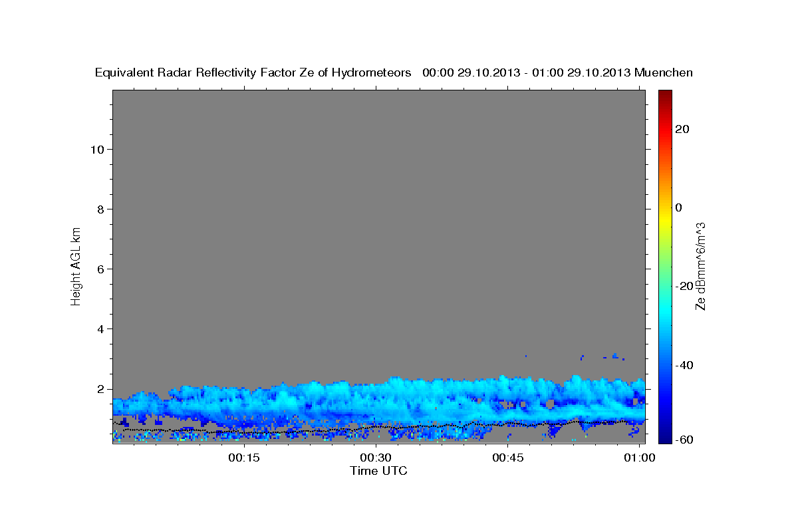The height and width of the screenshot is (532, 798).
Task: Click the colorbar value '0'
Action: (x=678, y=207)
